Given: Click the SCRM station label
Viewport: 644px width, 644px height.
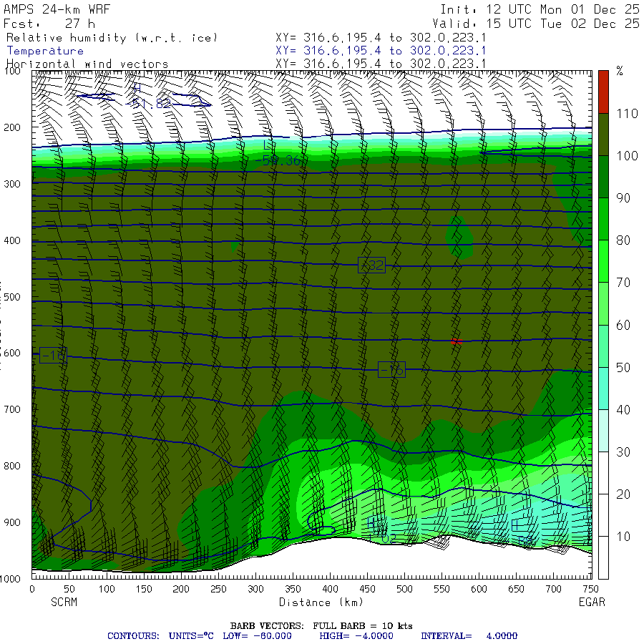Looking at the screenshot, I should coord(64,602).
